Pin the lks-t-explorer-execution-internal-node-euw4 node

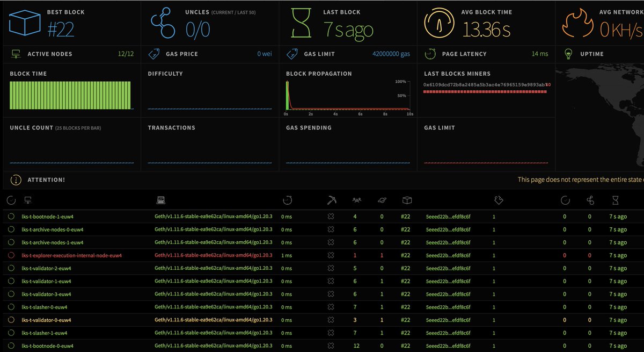pyautogui.click(x=11, y=255)
